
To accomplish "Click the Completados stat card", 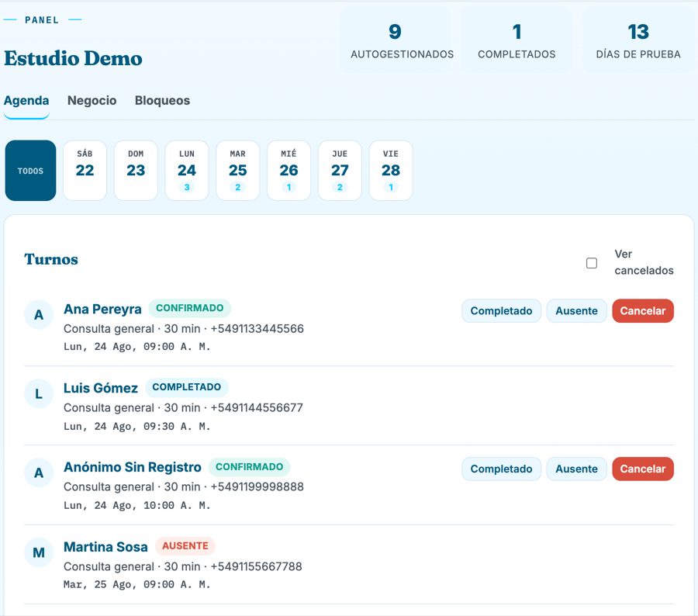I will coord(517,40).
